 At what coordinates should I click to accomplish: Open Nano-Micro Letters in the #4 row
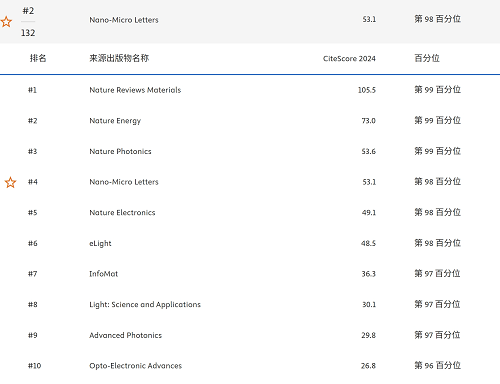click(x=124, y=182)
